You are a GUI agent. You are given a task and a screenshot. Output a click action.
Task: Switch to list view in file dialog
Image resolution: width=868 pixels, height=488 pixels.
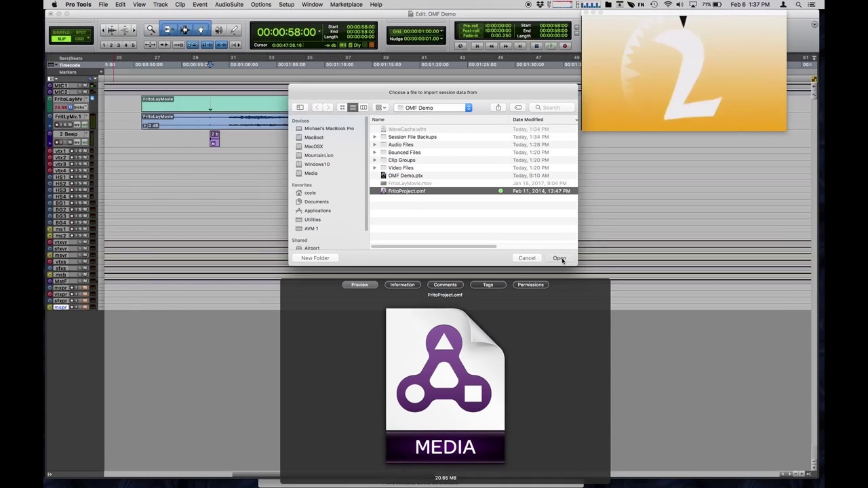(353, 108)
